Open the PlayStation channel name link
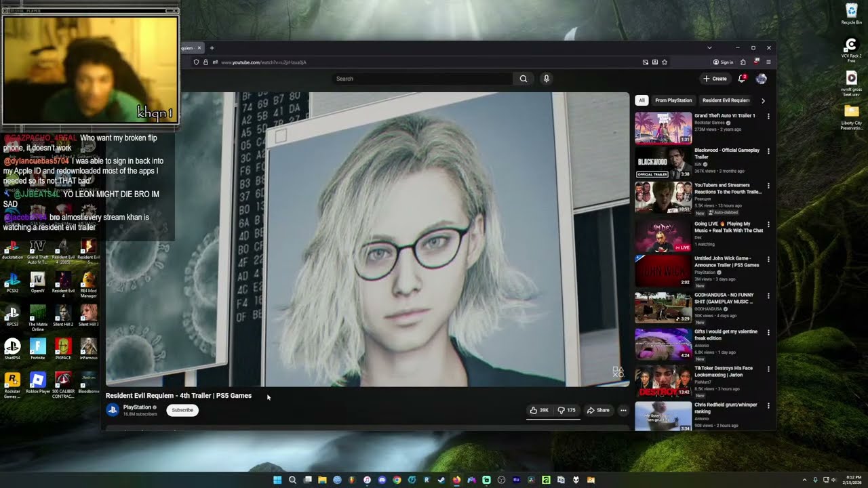The image size is (868, 488). tap(137, 407)
